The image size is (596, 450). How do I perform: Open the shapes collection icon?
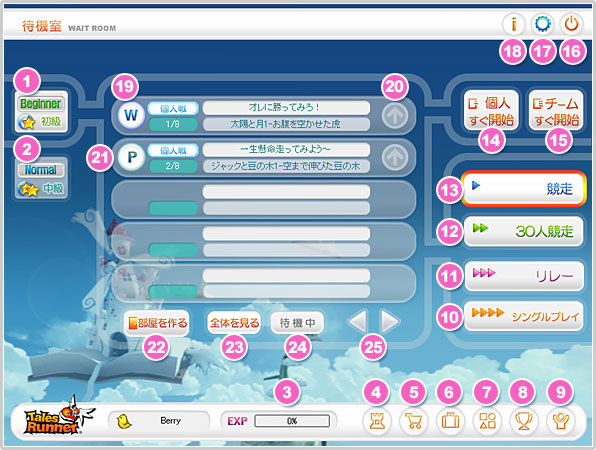click(487, 421)
